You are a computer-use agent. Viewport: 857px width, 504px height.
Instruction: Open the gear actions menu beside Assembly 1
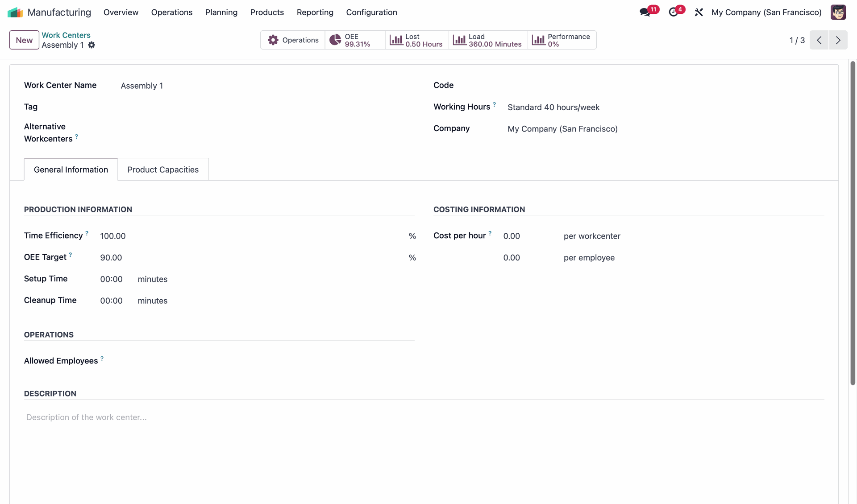(x=92, y=45)
